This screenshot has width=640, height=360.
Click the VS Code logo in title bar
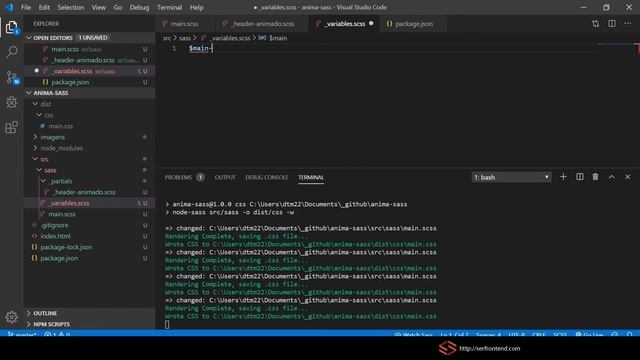(9, 7)
